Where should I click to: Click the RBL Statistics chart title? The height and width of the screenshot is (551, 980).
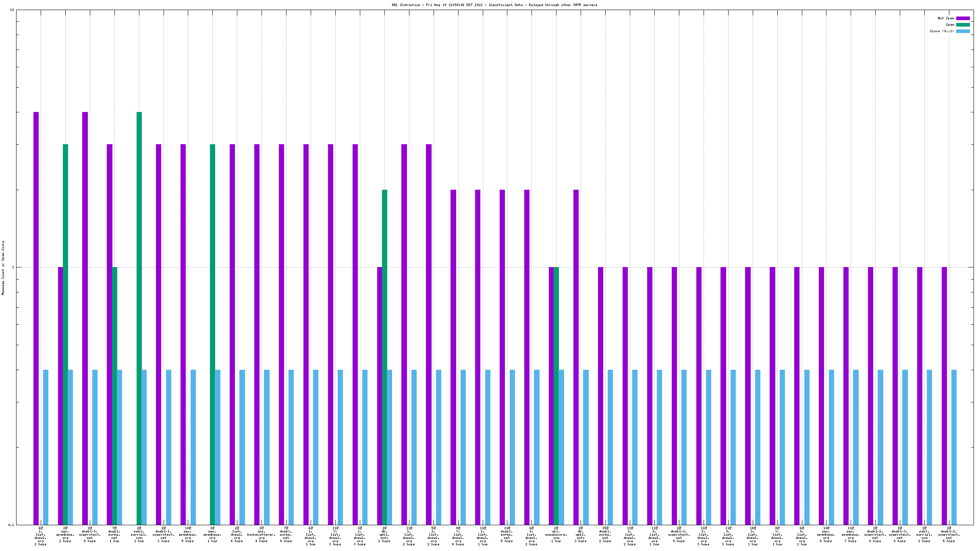pyautogui.click(x=494, y=5)
